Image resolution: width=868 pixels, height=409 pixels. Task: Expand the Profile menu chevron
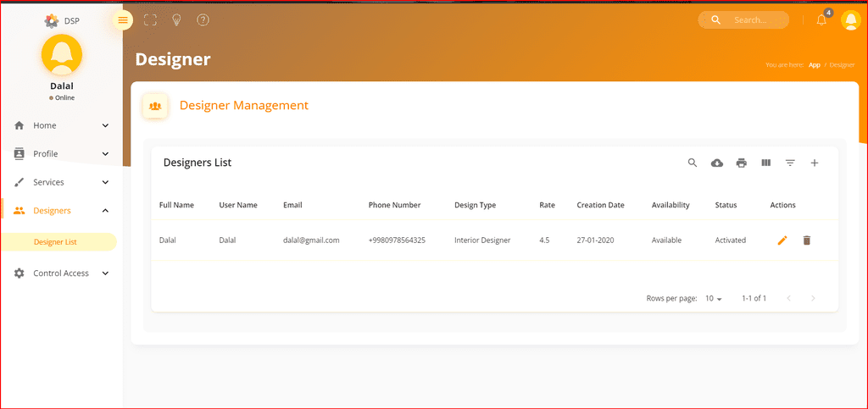pyautogui.click(x=106, y=153)
